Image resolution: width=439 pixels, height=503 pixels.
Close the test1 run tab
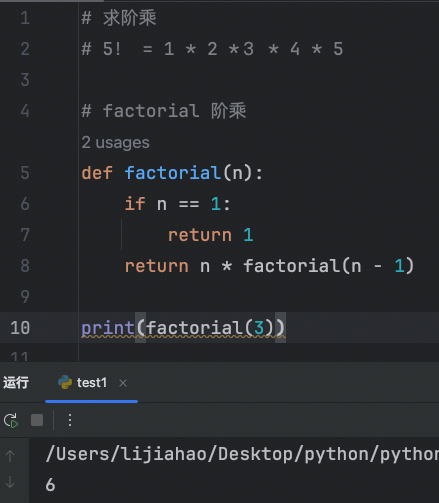[x=123, y=383]
